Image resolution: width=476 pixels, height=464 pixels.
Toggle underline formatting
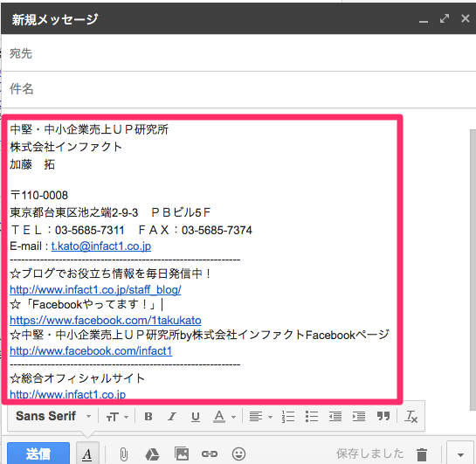pyautogui.click(x=196, y=417)
